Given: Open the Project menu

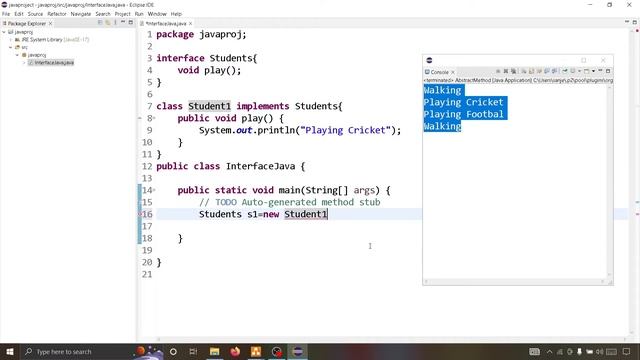Looking at the screenshot, I should (x=122, y=14).
